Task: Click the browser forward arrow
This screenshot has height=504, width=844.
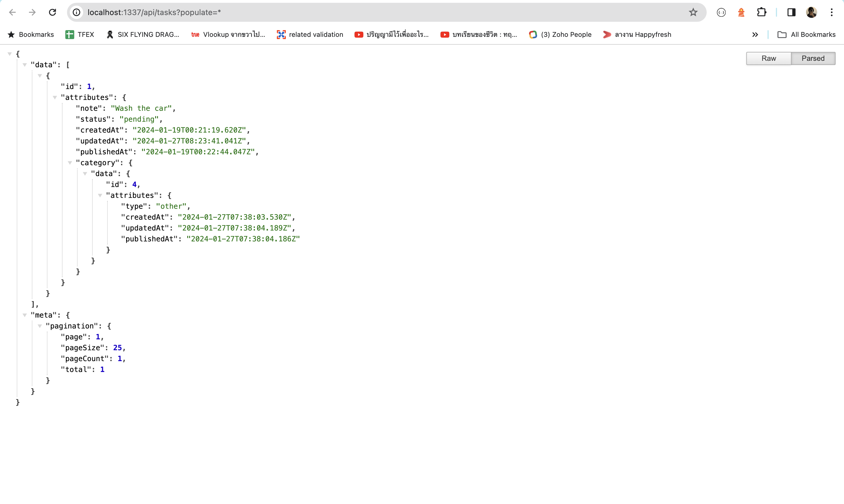Action: [32, 13]
